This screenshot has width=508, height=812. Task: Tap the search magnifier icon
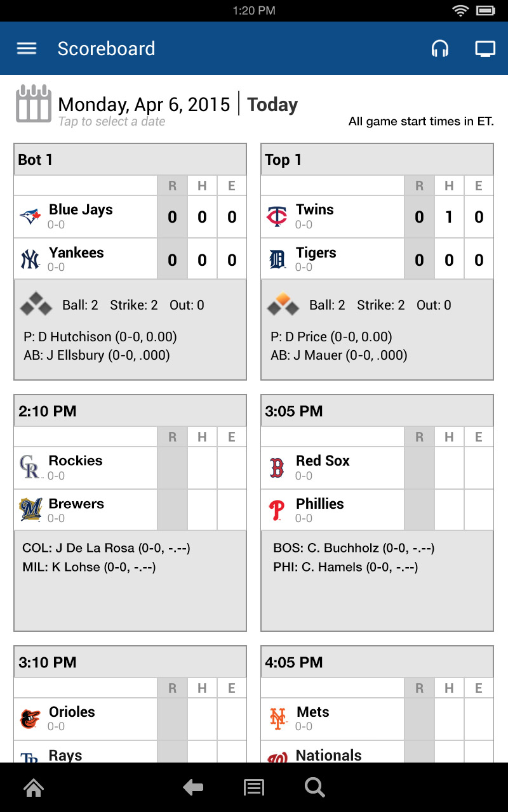tap(314, 787)
